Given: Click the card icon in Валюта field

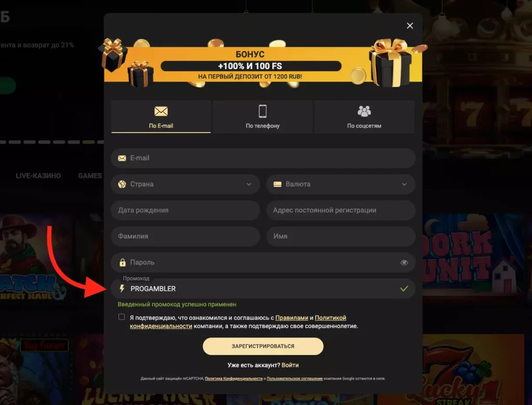Looking at the screenshot, I should (277, 184).
